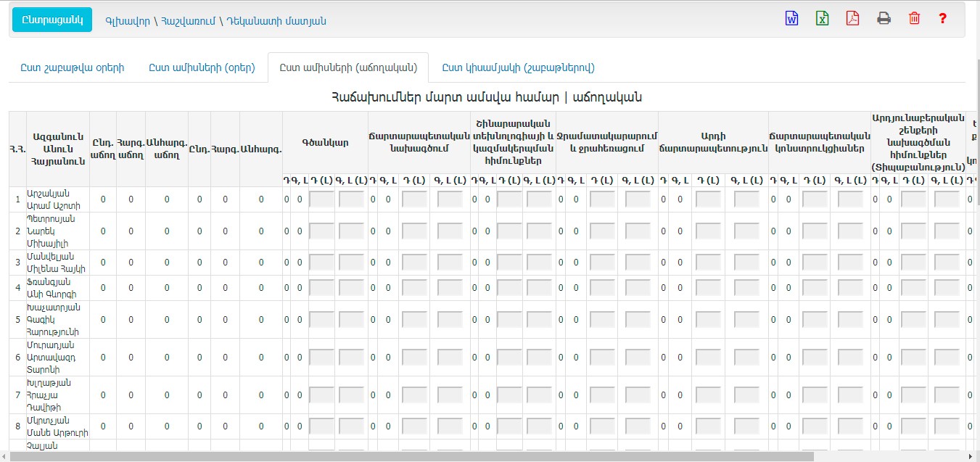Viewport: 980px width, 462px height.
Task: Click the printer icon to print
Action: [884, 19]
